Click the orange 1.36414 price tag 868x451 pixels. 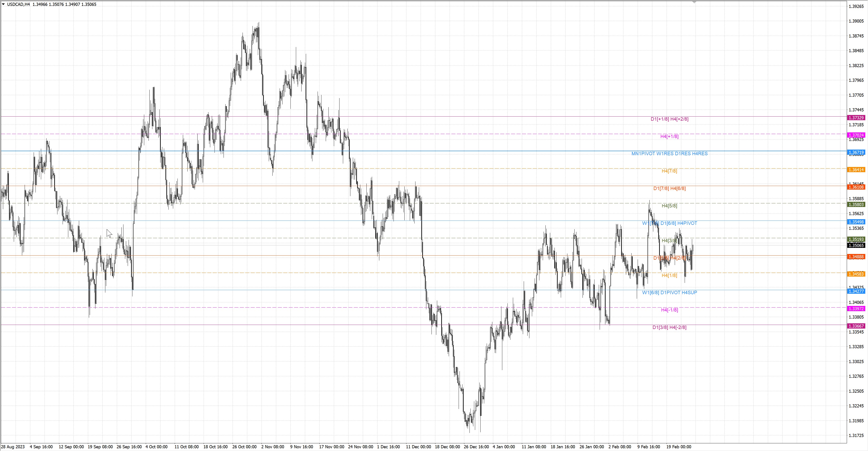856,170
